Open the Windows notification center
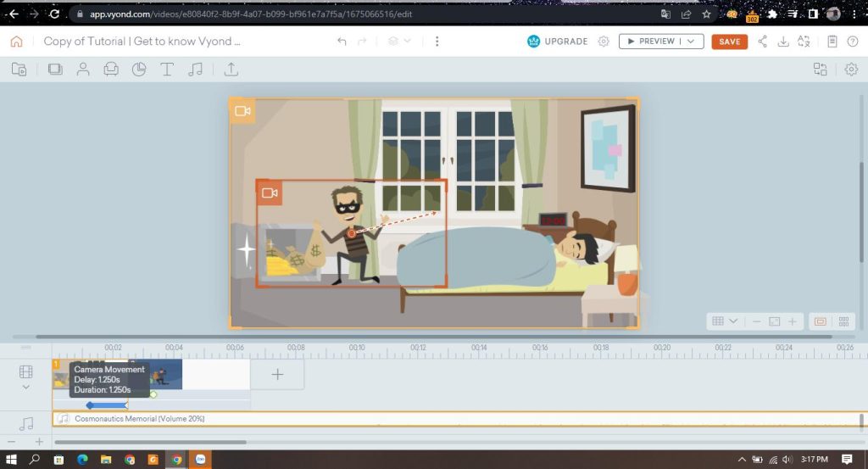 click(x=847, y=459)
